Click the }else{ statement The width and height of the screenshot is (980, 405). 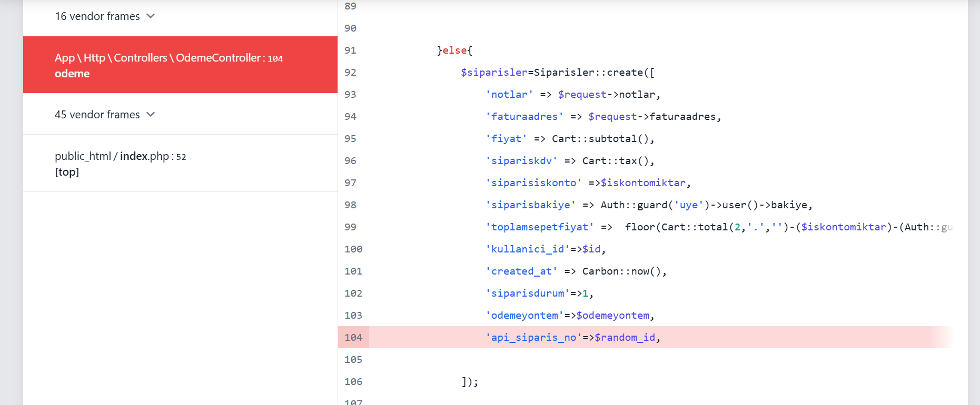455,50
